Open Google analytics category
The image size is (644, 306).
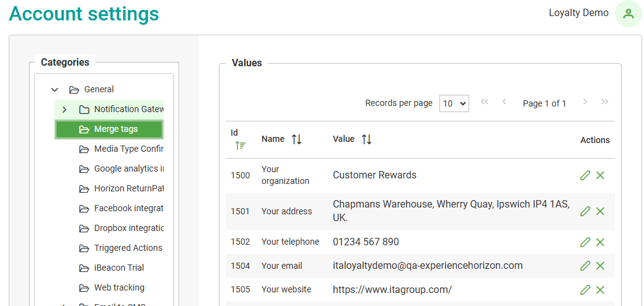pyautogui.click(x=128, y=168)
